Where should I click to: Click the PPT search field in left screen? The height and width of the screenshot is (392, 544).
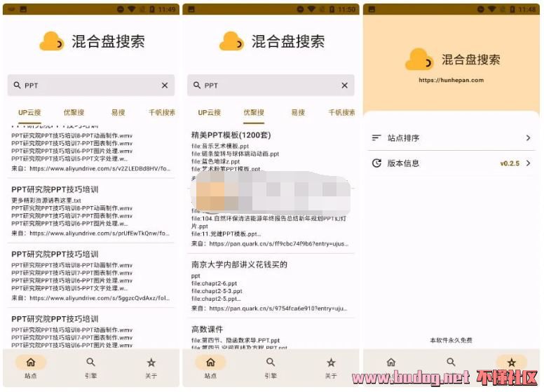[91, 85]
